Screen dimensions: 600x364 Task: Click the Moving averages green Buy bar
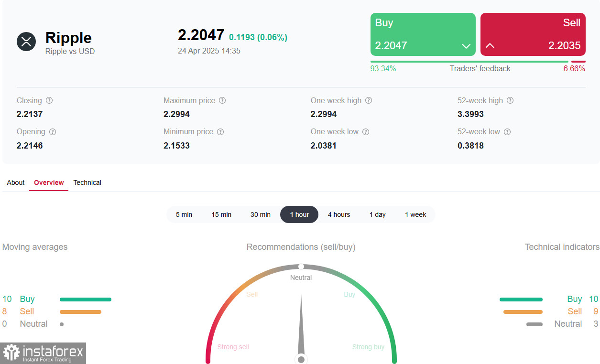point(86,300)
